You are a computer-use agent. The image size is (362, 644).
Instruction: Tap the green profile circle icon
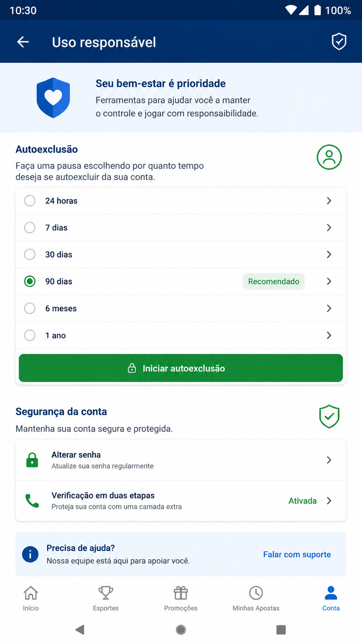[x=329, y=157]
